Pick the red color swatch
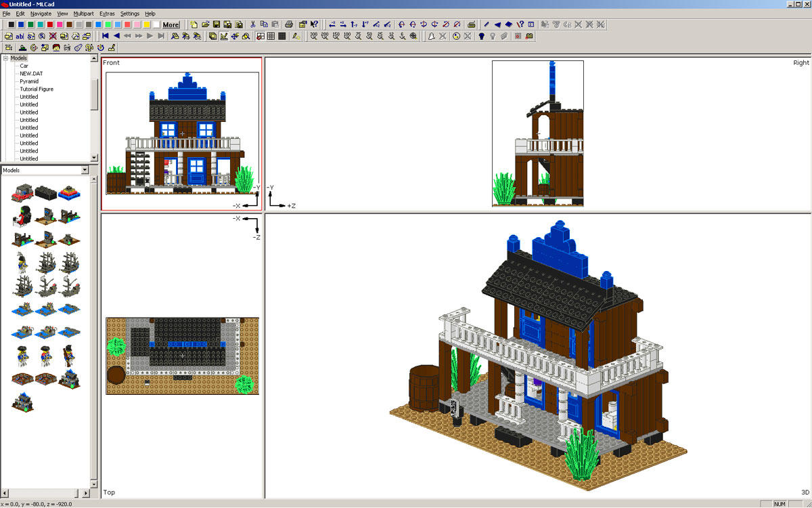This screenshot has width=812, height=508. [50, 24]
